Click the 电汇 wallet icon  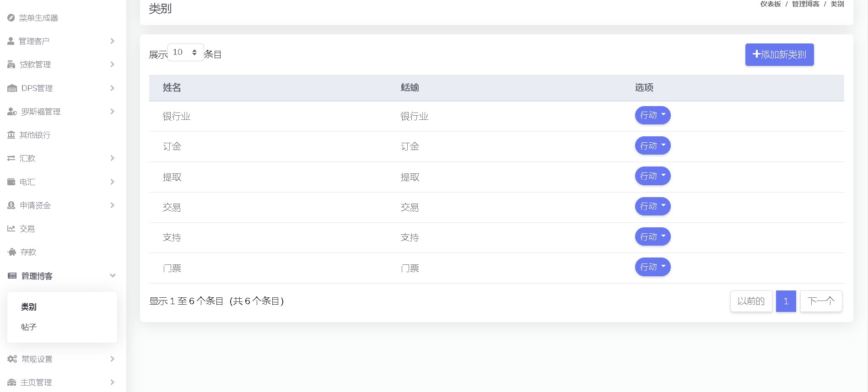point(11,182)
